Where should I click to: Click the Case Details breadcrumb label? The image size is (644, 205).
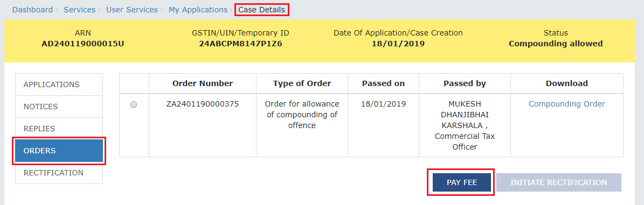tap(261, 10)
